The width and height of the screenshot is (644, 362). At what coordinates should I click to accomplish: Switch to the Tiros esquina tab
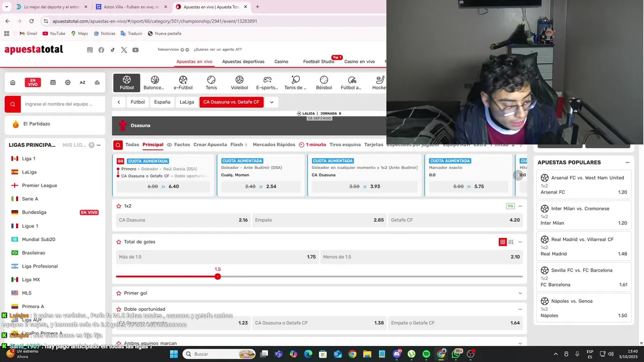tap(345, 145)
